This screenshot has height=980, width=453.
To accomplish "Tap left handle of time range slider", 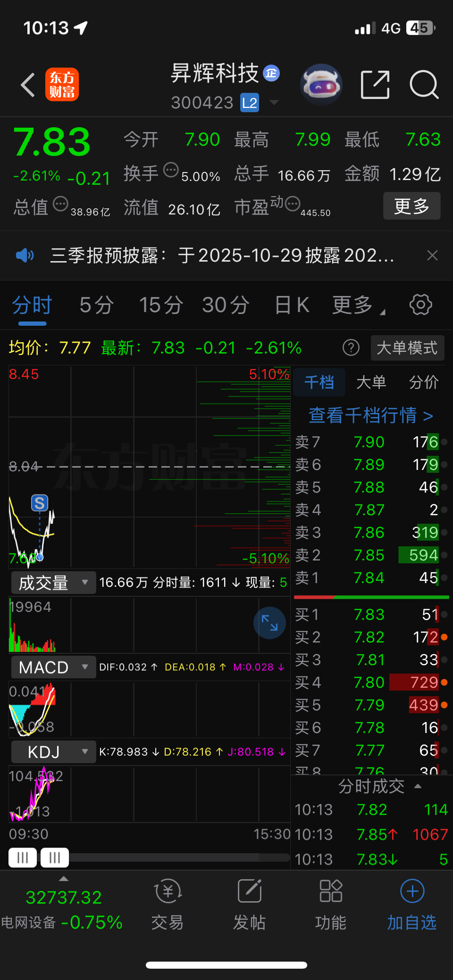I will click(x=23, y=857).
